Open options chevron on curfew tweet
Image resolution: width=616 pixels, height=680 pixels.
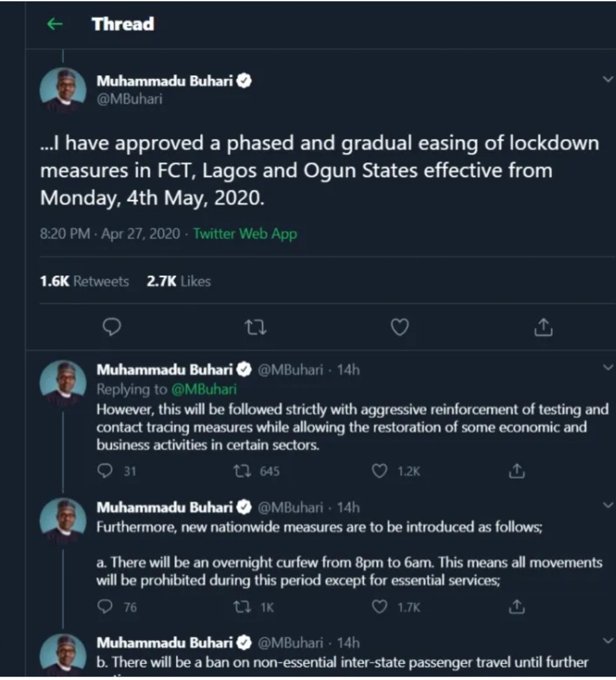[607, 505]
